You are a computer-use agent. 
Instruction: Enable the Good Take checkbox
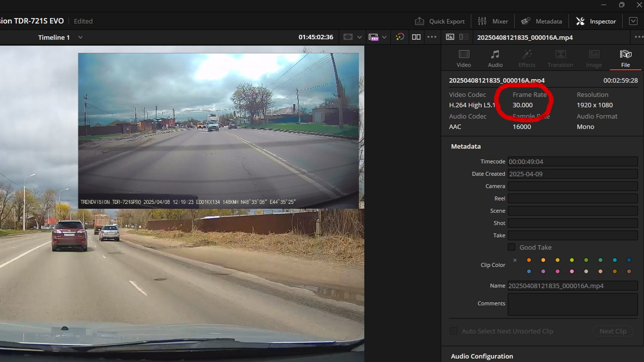click(x=512, y=247)
